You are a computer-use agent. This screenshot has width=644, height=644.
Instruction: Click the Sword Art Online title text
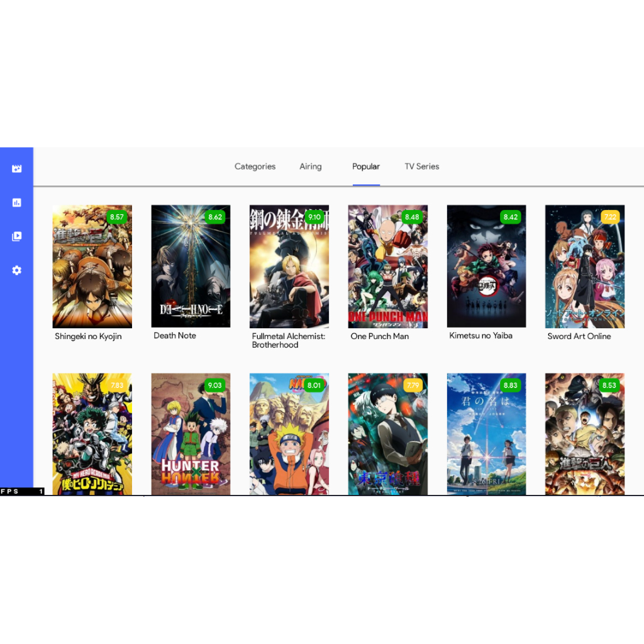579,336
